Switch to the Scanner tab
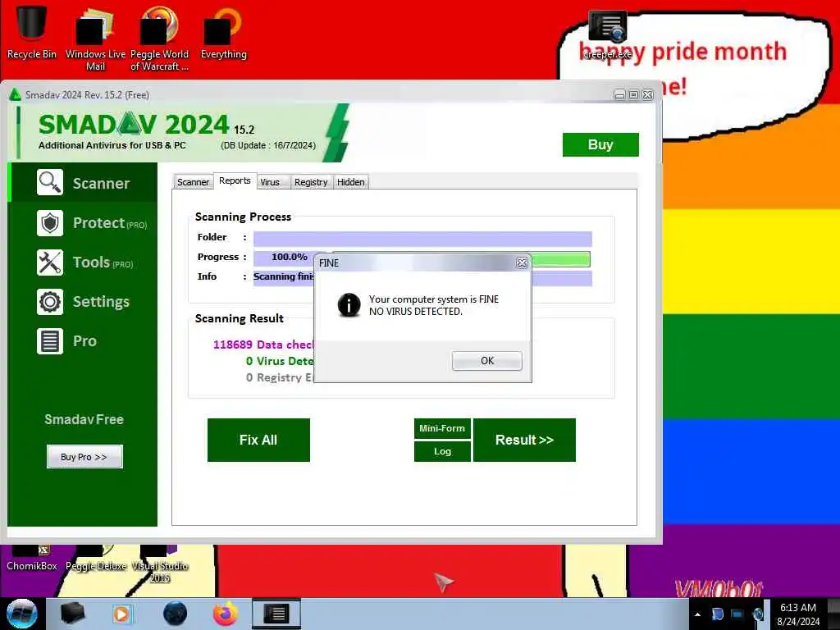Screen dimensions: 840x630 193,182
